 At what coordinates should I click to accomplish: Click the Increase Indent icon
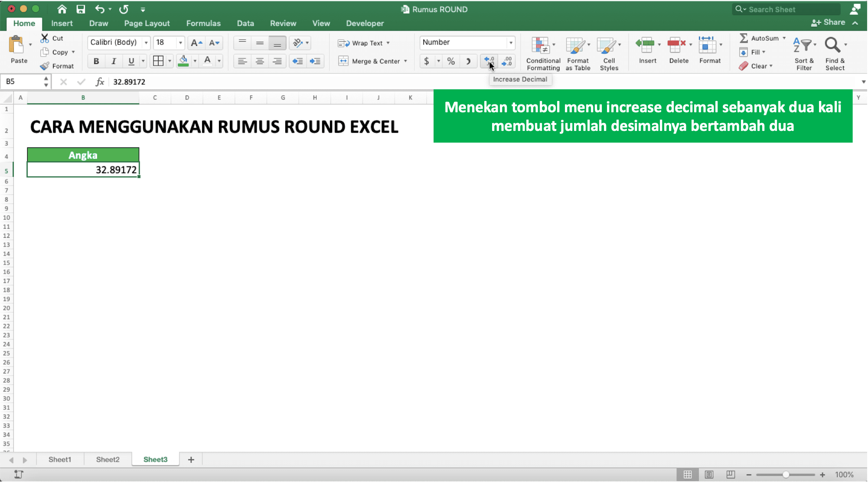point(315,61)
